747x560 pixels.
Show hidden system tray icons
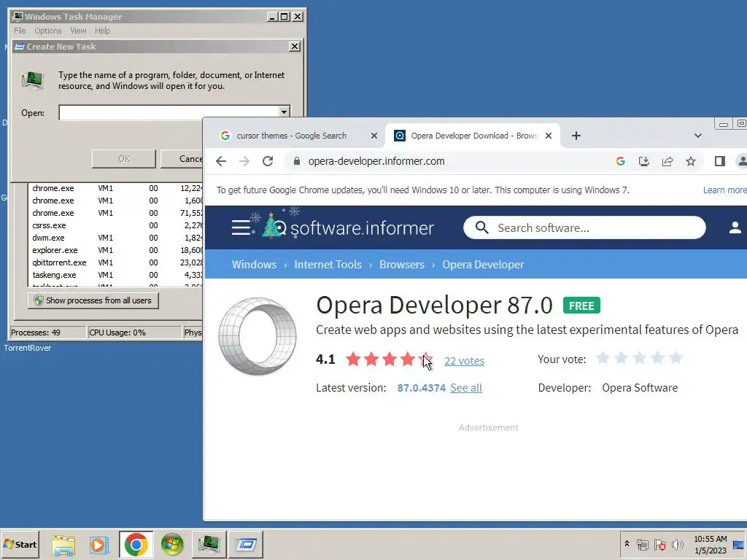click(x=627, y=544)
